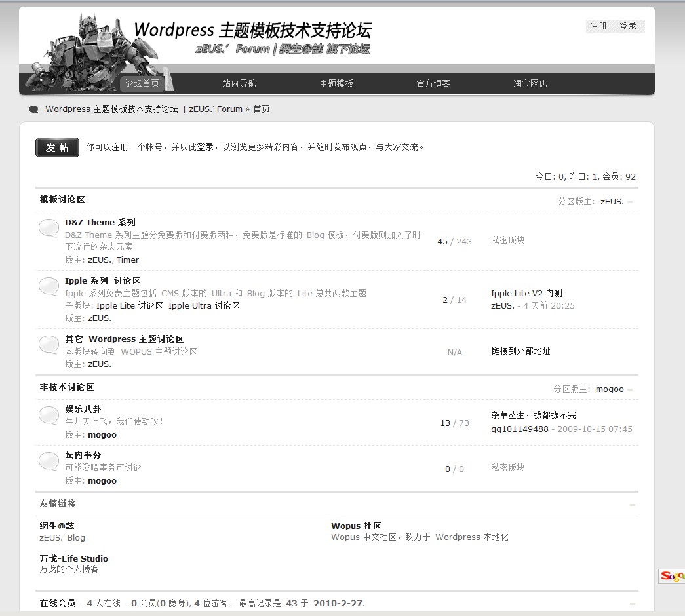Open the 论坛首页 navigation tab
The width and height of the screenshot is (685, 616).
pos(142,83)
